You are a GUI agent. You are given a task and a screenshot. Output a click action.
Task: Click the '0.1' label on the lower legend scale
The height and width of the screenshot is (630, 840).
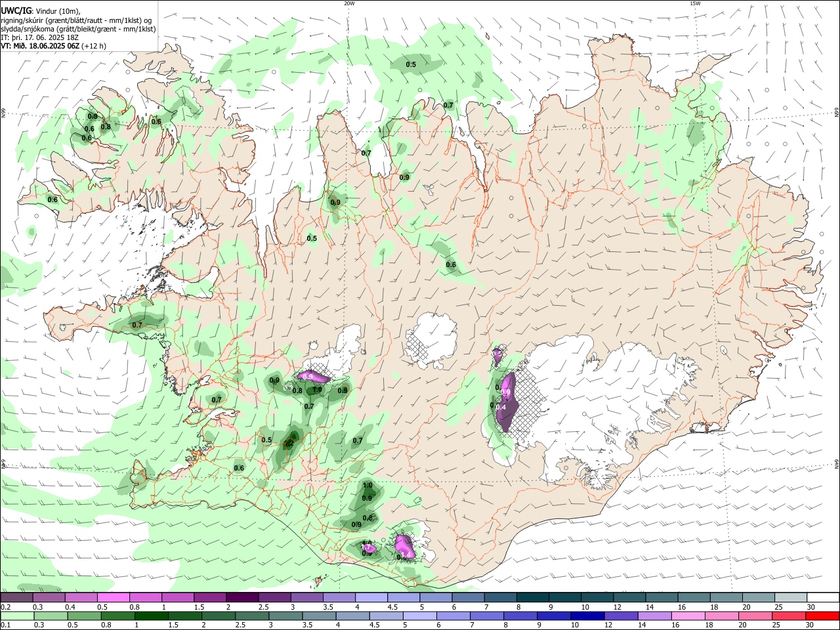5,625
